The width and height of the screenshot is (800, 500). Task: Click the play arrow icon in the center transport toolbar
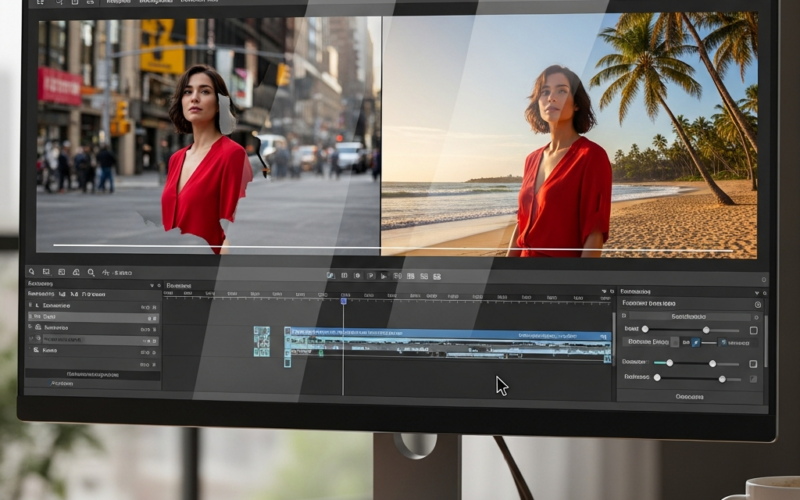384,276
